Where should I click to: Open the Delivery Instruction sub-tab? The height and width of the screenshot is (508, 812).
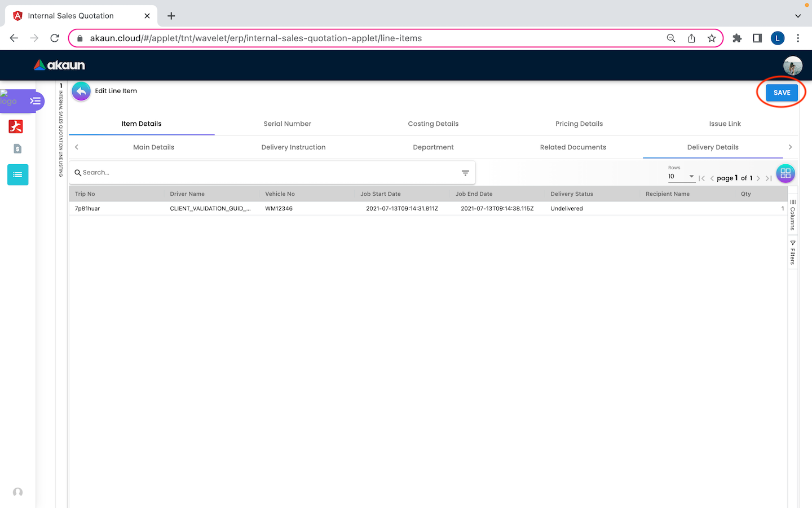click(293, 147)
